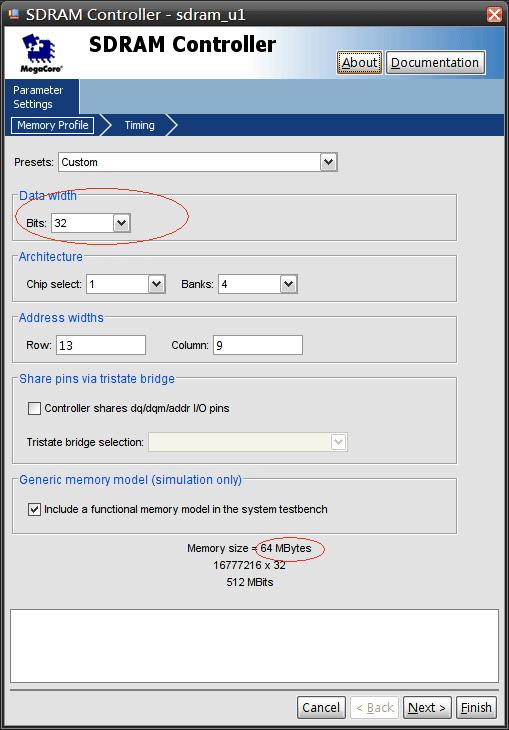Open the Chip select dropdown
Viewport: 509px width, 730px height.
156,284
